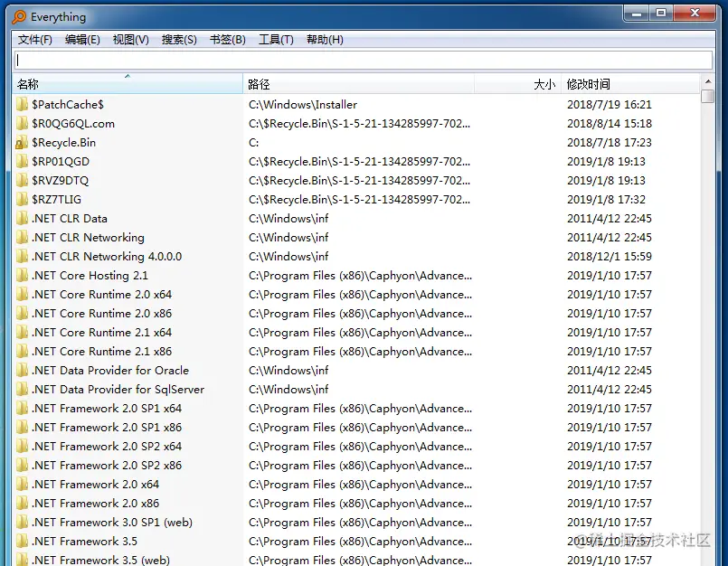Click the date 2019/1/8 17:32
The height and width of the screenshot is (566, 728).
click(606, 200)
